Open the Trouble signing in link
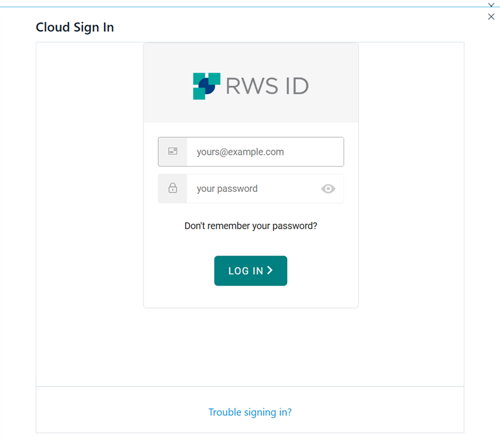The width and height of the screenshot is (500, 448). coord(250,412)
